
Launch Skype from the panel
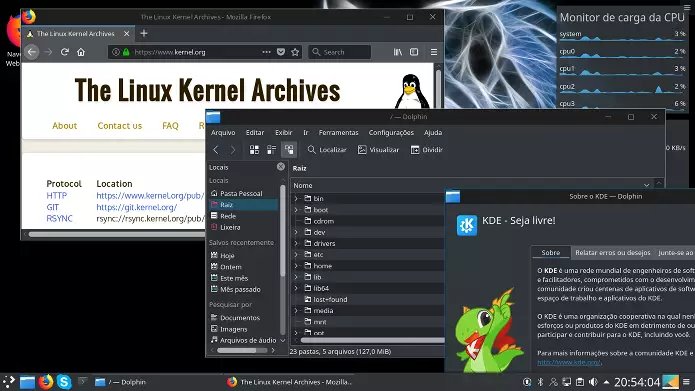[64, 382]
